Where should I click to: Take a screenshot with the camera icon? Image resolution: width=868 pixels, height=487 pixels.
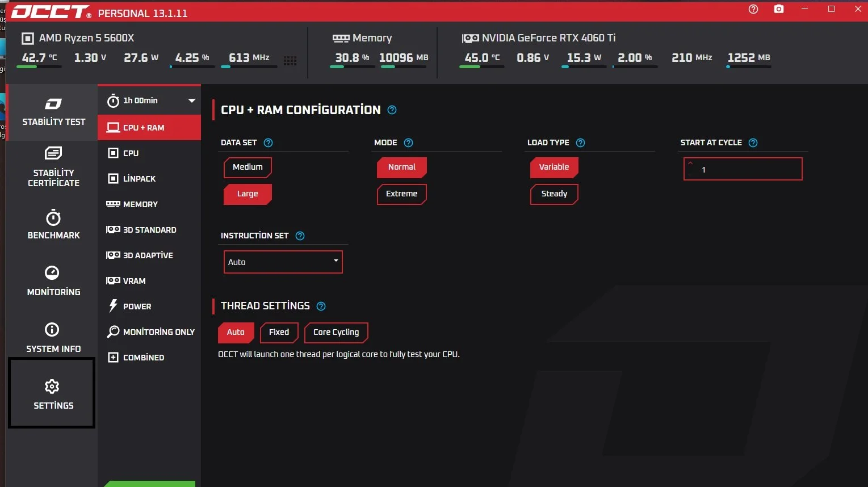[779, 9]
